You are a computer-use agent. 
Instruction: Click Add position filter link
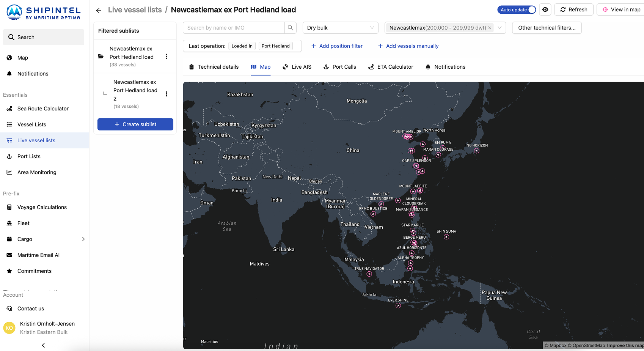point(337,46)
